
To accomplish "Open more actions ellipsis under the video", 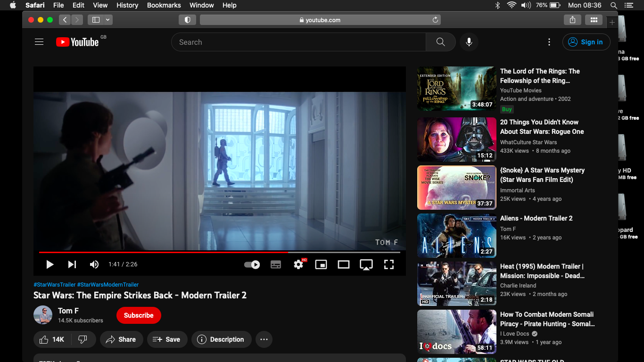I will click(264, 339).
